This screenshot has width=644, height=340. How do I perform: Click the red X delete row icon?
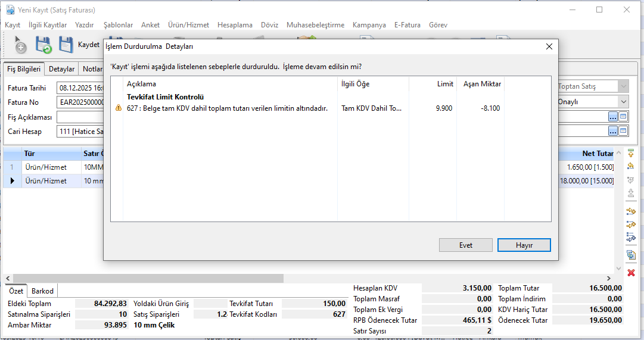pos(631,272)
